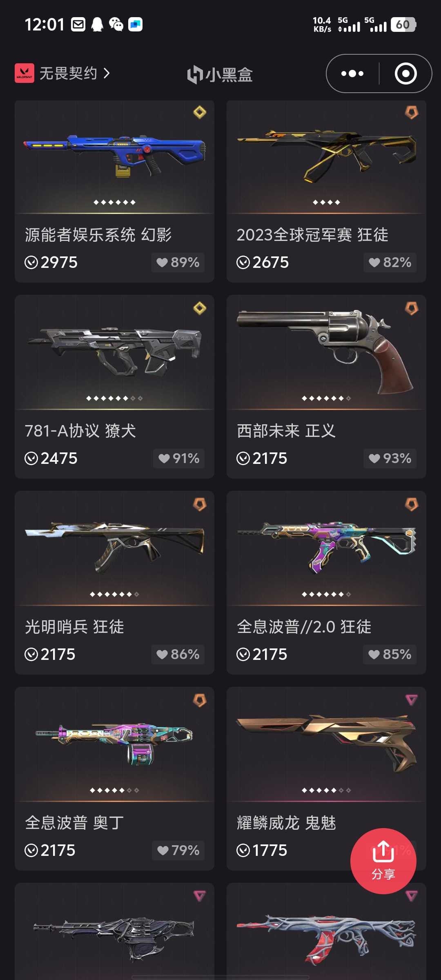This screenshot has width=441, height=980.
Task: Tap the pink triangle tier badge on 耀鳞威龙 鬼魅
Action: 412,700
